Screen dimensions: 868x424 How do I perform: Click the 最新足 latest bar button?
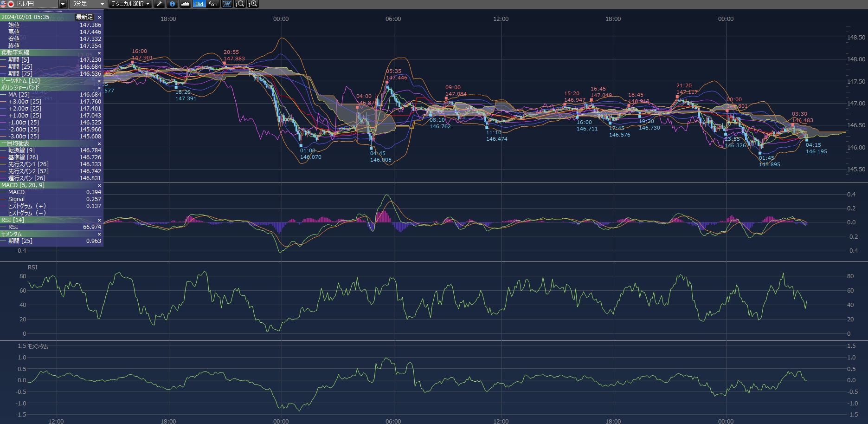pyautogui.click(x=84, y=17)
